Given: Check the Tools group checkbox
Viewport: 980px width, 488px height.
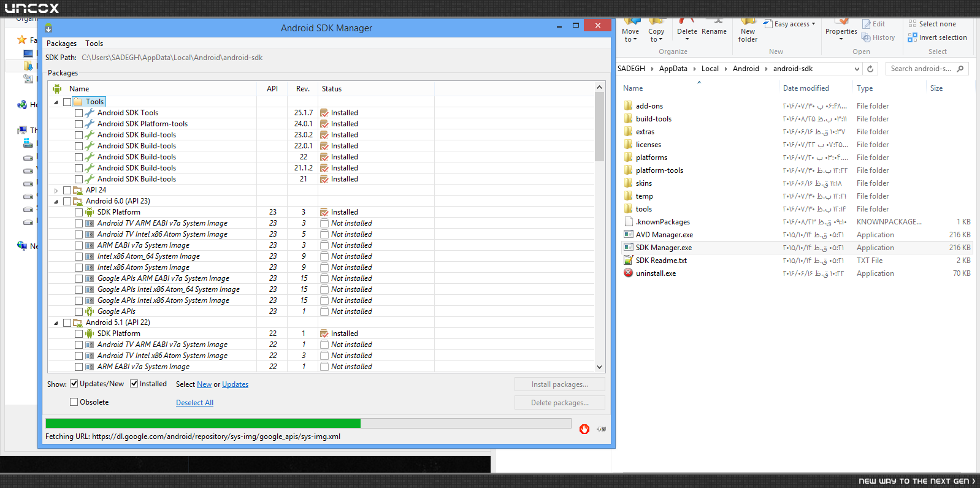Looking at the screenshot, I should [x=67, y=102].
